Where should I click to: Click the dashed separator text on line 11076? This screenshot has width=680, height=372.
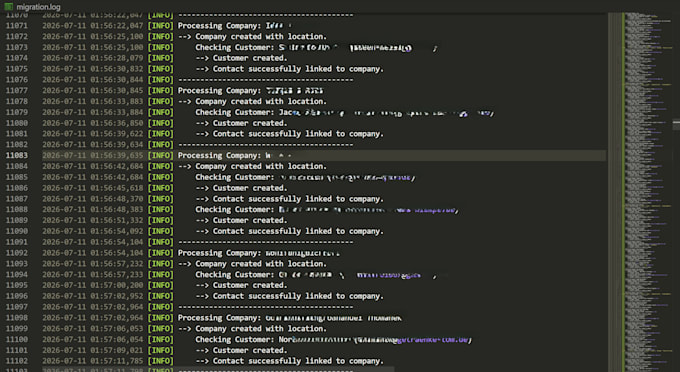tap(265, 80)
